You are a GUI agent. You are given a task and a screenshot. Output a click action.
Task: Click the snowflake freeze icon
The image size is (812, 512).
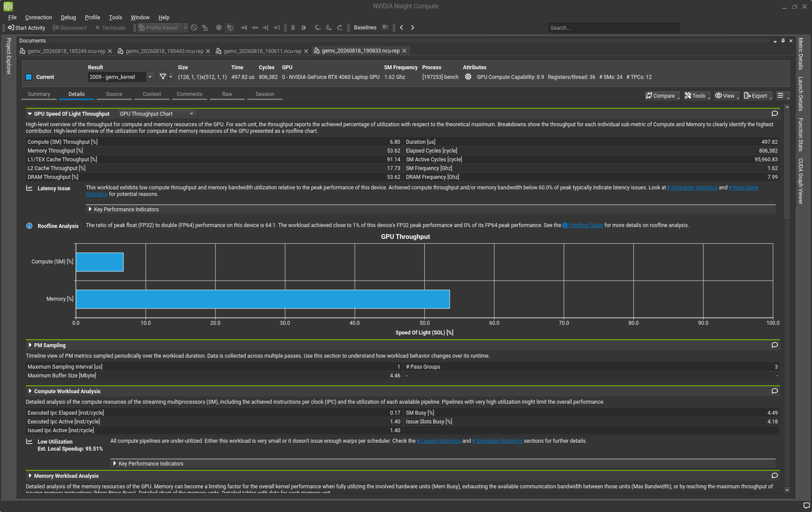click(219, 28)
